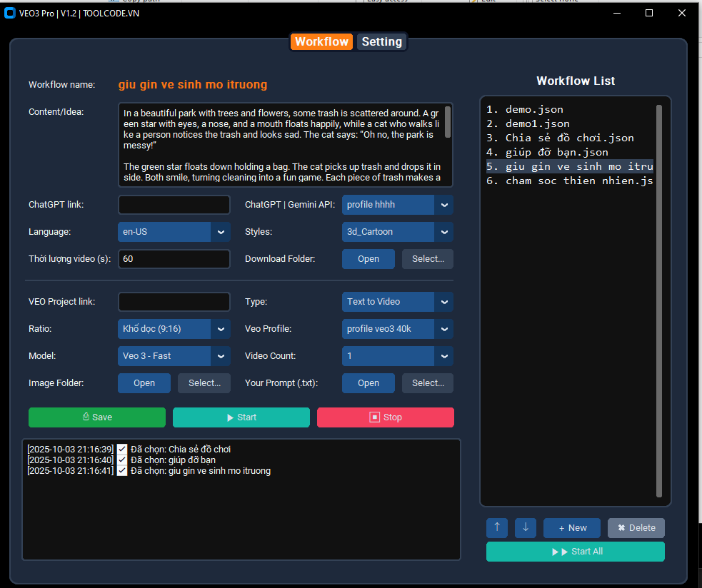
Task: Open the Video Count dropdown
Action: [x=398, y=356]
